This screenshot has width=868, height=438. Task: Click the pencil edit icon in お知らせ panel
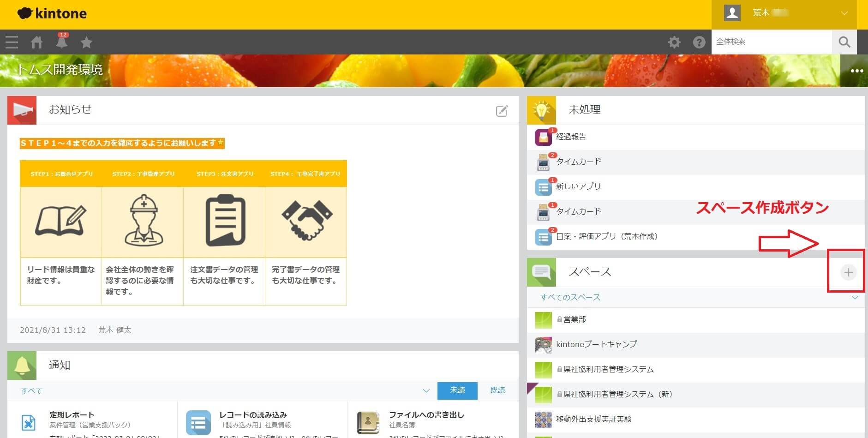(503, 111)
